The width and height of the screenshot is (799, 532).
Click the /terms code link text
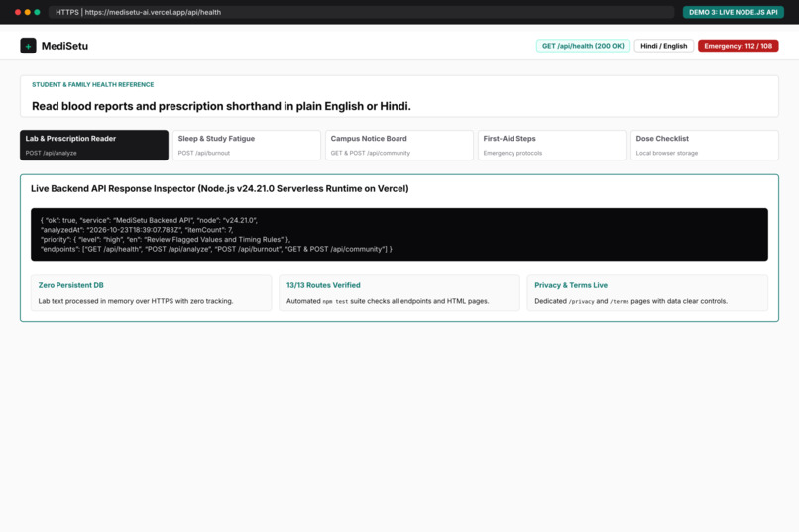coord(620,301)
